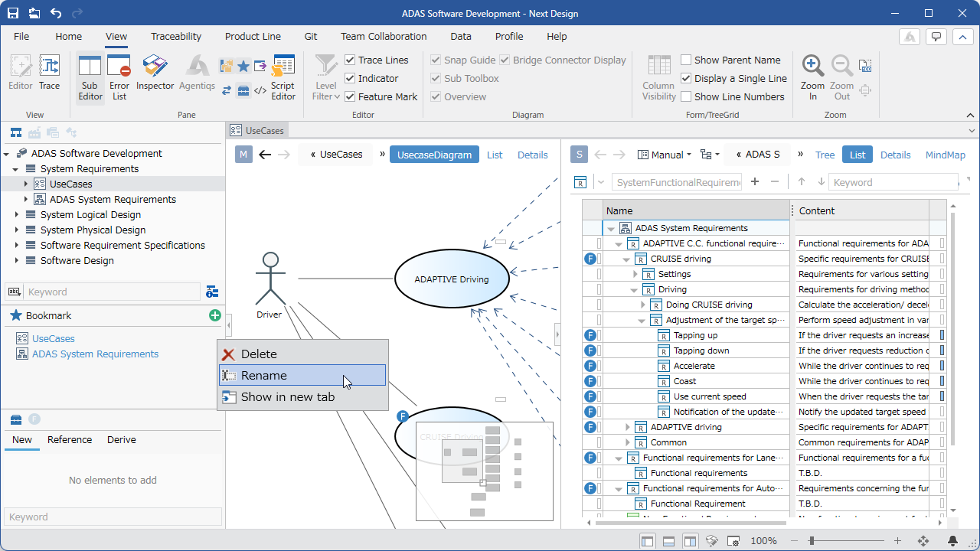
Task: Click the model navigator icon above the tree
Action: click(x=15, y=132)
